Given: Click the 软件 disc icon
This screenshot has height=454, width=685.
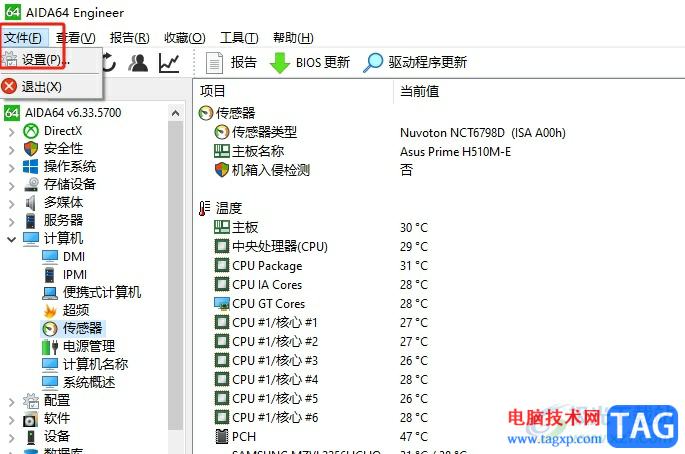Looking at the screenshot, I should (31, 419).
